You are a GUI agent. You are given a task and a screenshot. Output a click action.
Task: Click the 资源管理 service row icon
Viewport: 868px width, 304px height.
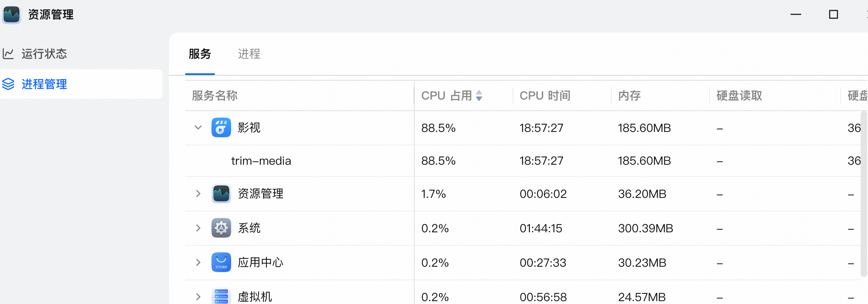pos(221,194)
